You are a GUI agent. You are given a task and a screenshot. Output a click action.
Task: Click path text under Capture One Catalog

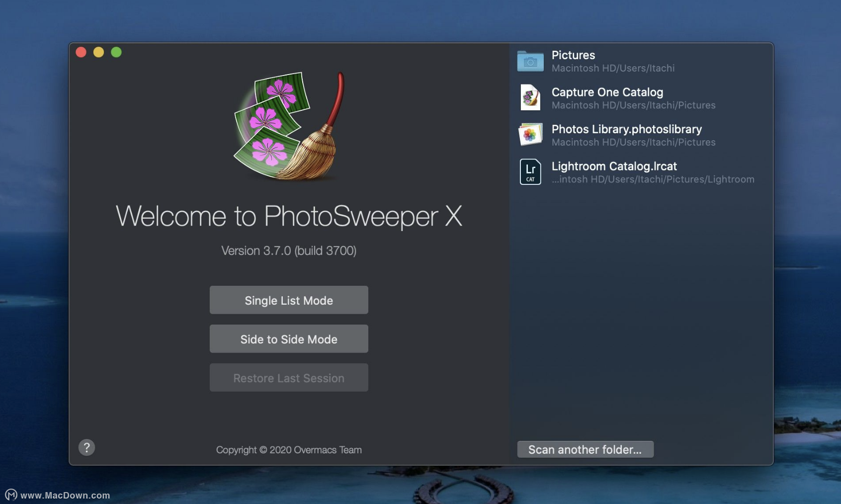[x=633, y=105]
